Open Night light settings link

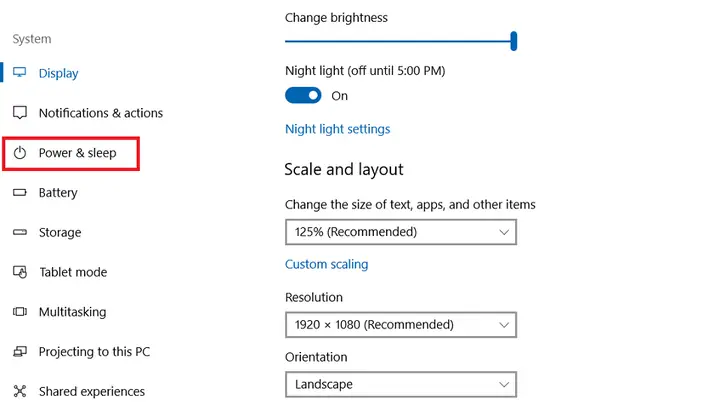tap(338, 129)
